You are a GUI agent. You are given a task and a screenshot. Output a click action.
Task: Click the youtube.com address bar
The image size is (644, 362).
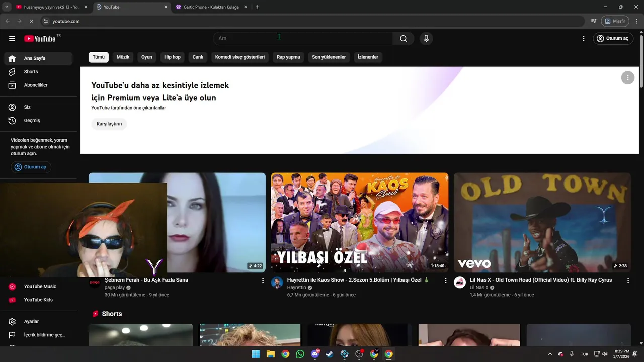coord(312,21)
